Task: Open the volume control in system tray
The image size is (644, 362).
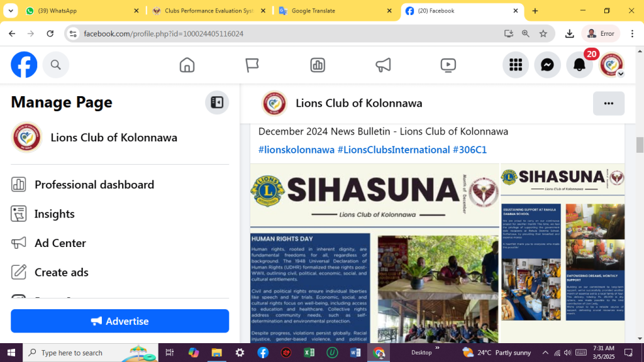Action: 568,353
